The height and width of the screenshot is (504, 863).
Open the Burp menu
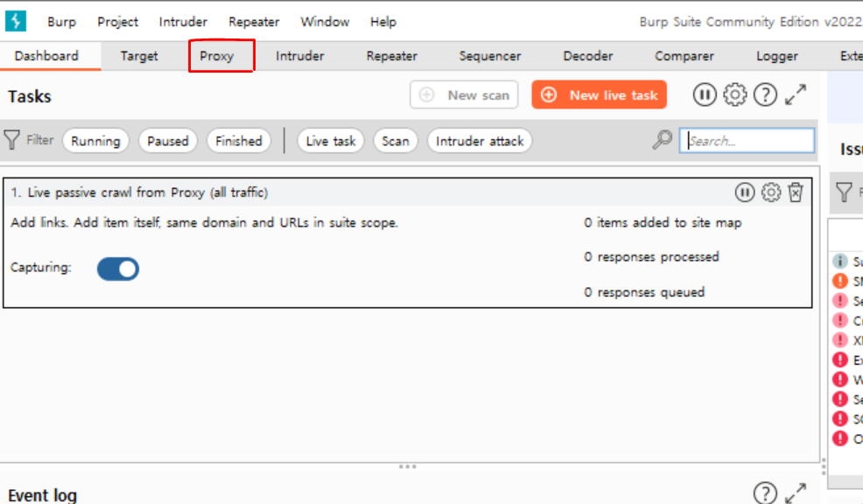tap(61, 22)
